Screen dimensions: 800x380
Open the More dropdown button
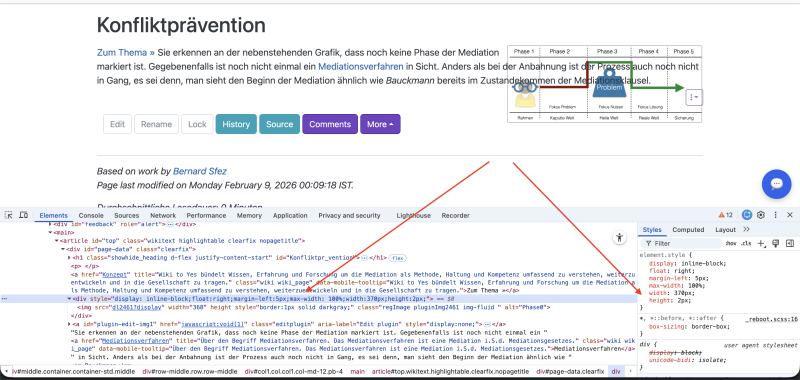tap(380, 124)
